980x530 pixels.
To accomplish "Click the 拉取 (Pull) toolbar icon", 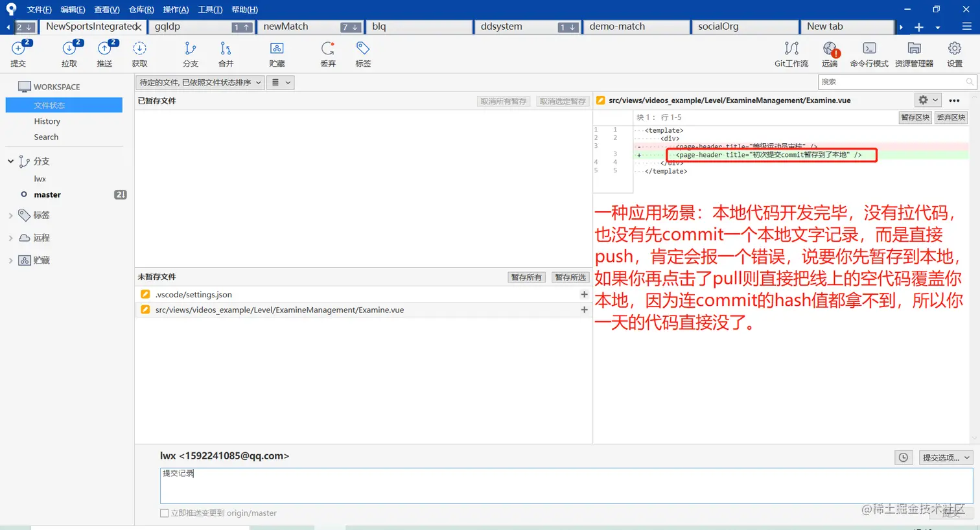I will pos(70,54).
